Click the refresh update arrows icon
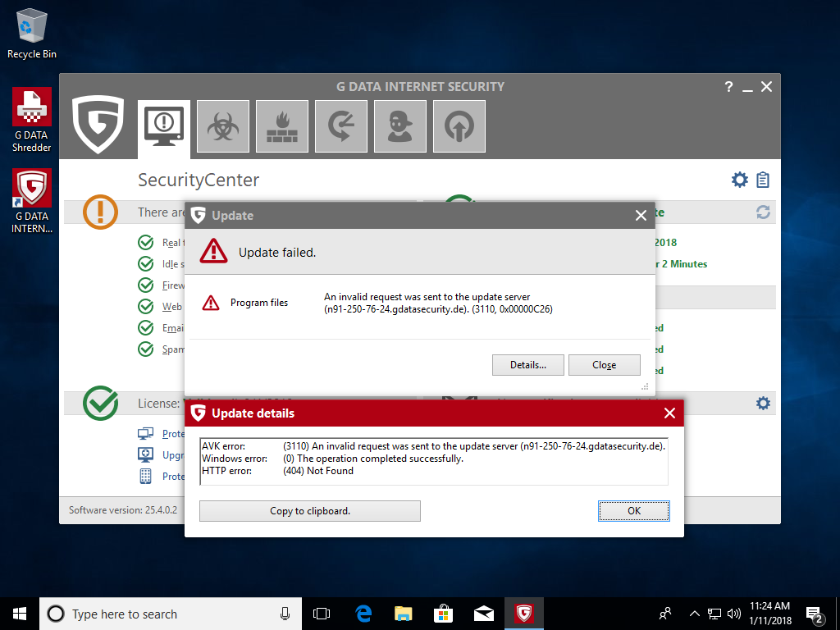 pos(763,212)
